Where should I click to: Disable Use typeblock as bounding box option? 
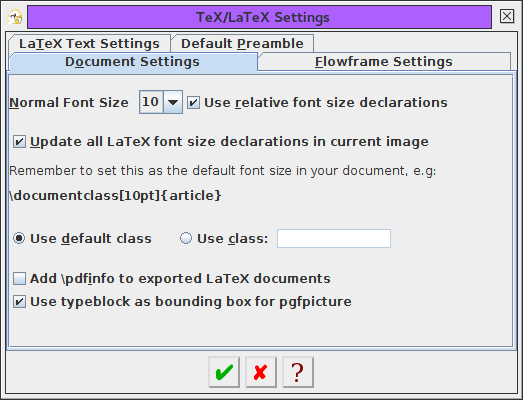pyautogui.click(x=19, y=302)
